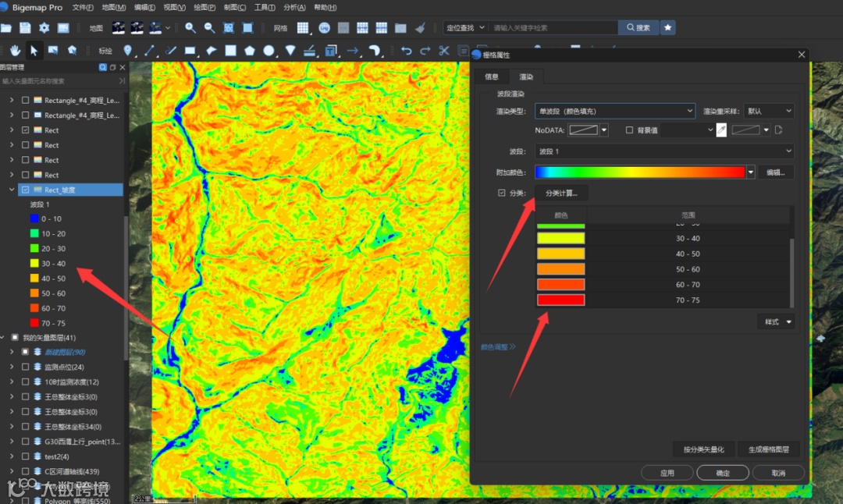Uncheck the 分类 checkbox
The image size is (843, 504).
pos(502,193)
